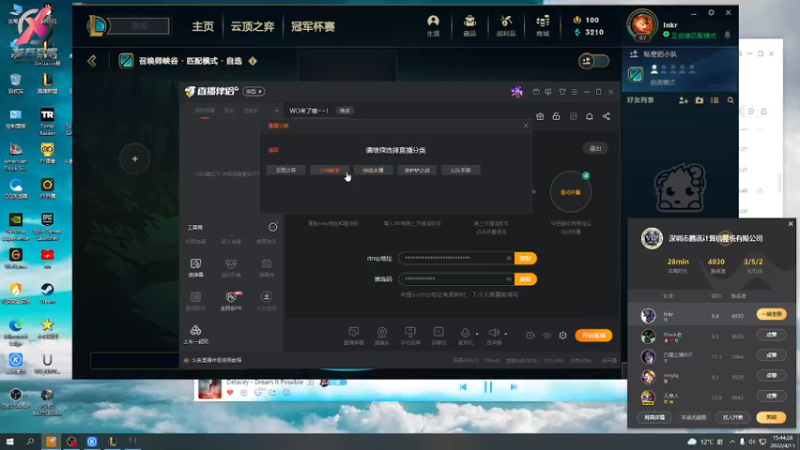
Task: Select the 云顶之弈 stream category
Action: 286,170
